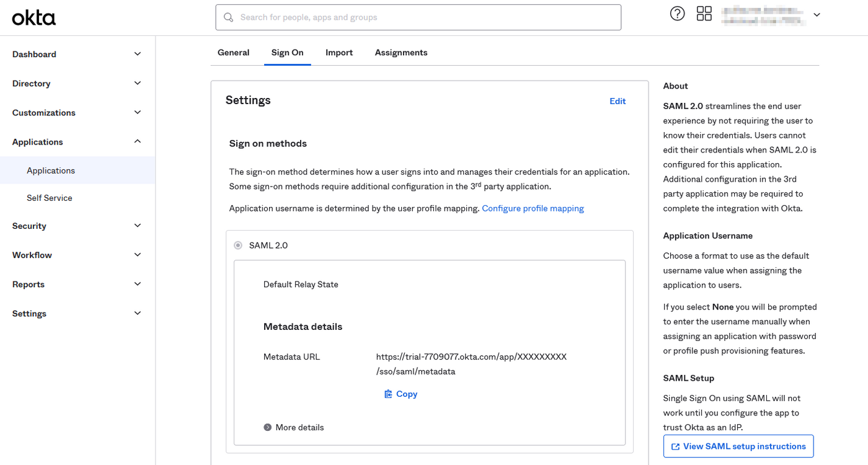Expand the Dashboard sidebar section
Viewport: 868px width, 465px height.
(138, 54)
